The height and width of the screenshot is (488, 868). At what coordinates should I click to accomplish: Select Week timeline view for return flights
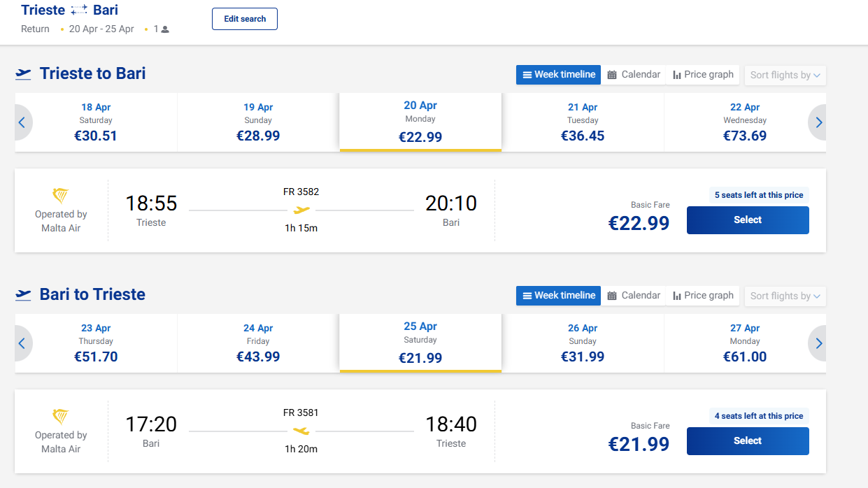pos(558,296)
